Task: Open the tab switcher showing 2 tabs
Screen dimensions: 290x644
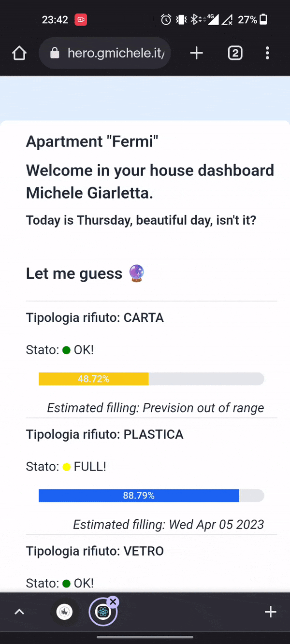Action: pyautogui.click(x=235, y=53)
